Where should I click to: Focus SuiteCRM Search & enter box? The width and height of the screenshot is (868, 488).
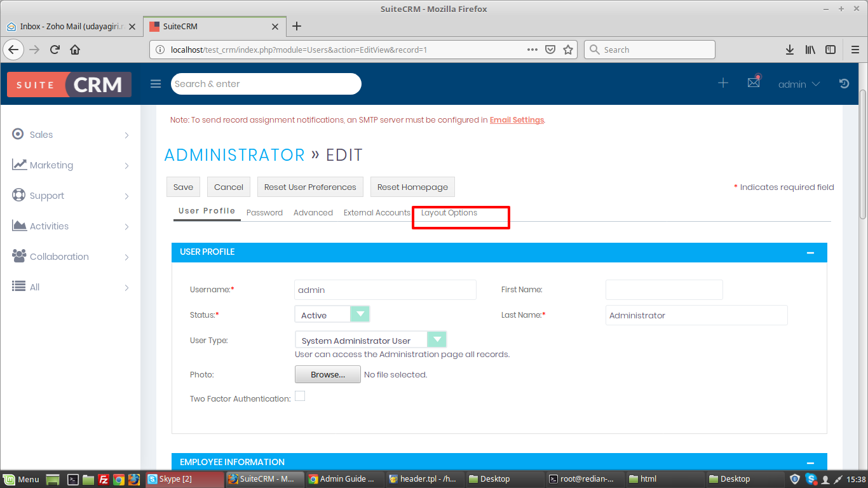pyautogui.click(x=266, y=84)
